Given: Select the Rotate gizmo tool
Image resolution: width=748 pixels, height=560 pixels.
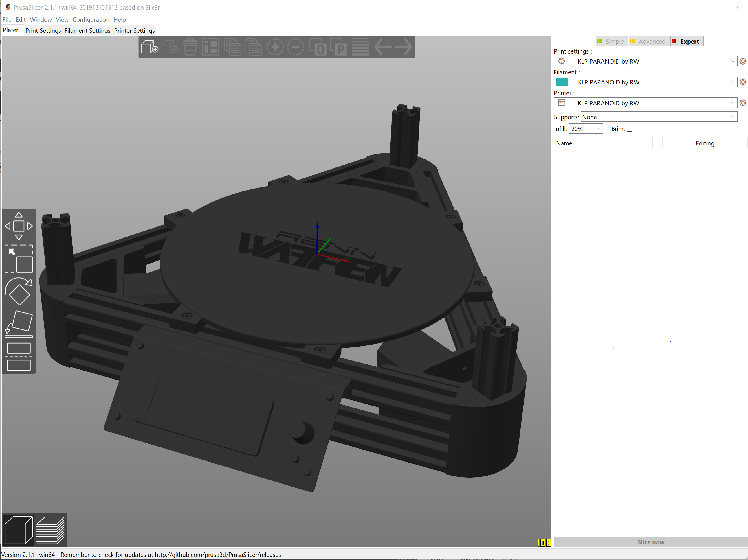Looking at the screenshot, I should click(x=19, y=291).
